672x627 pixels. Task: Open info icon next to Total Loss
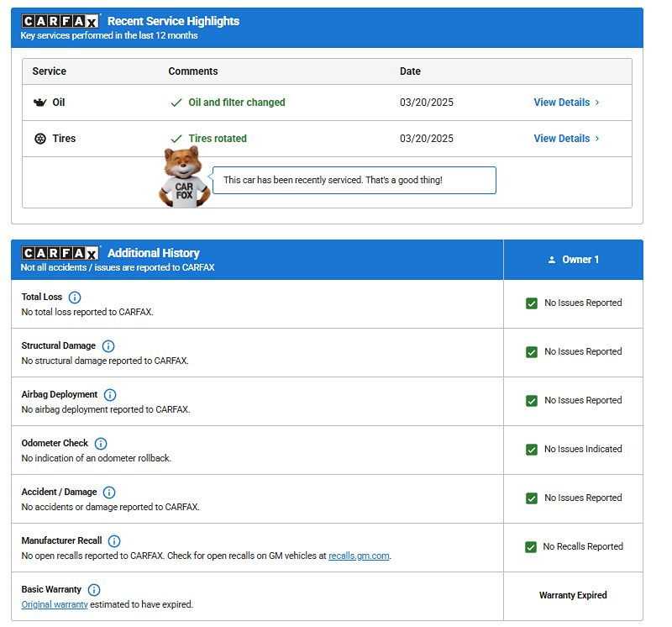(x=75, y=298)
